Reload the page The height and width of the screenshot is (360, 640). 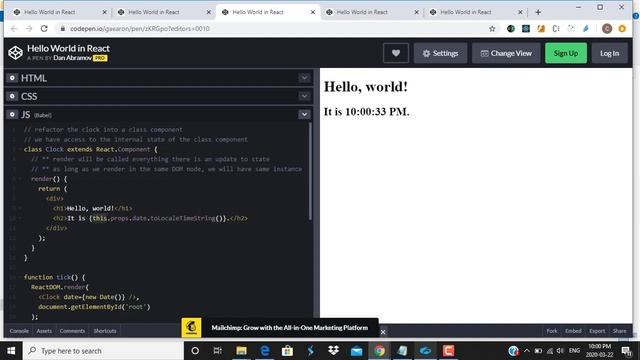44,29
